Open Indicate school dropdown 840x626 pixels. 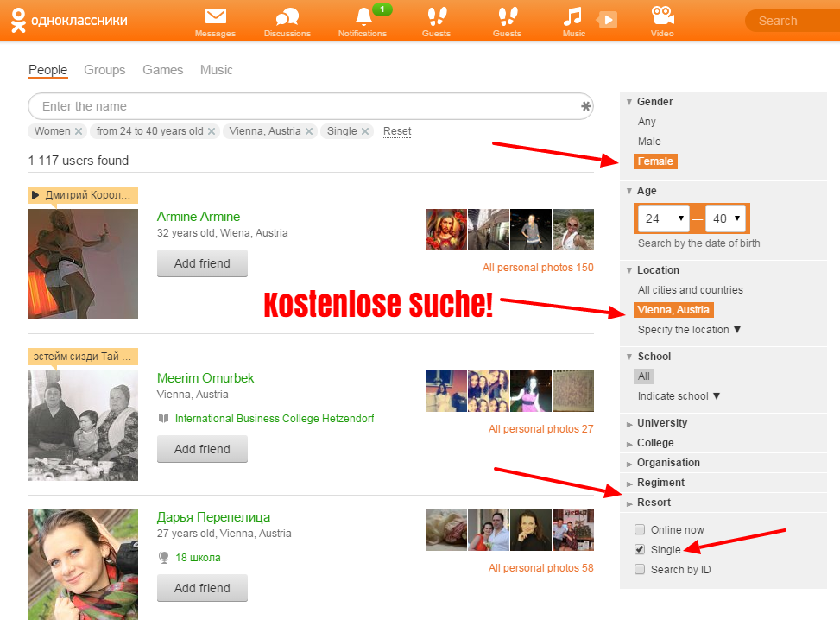coord(679,396)
